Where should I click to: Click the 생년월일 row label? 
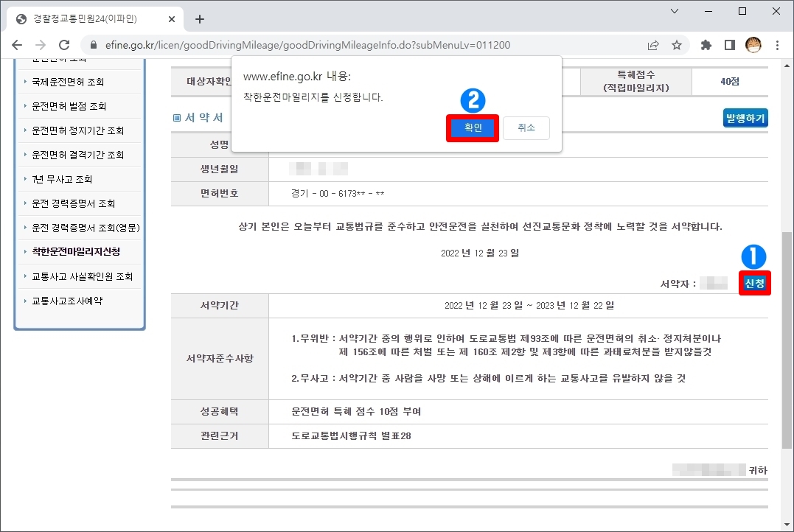(x=219, y=169)
